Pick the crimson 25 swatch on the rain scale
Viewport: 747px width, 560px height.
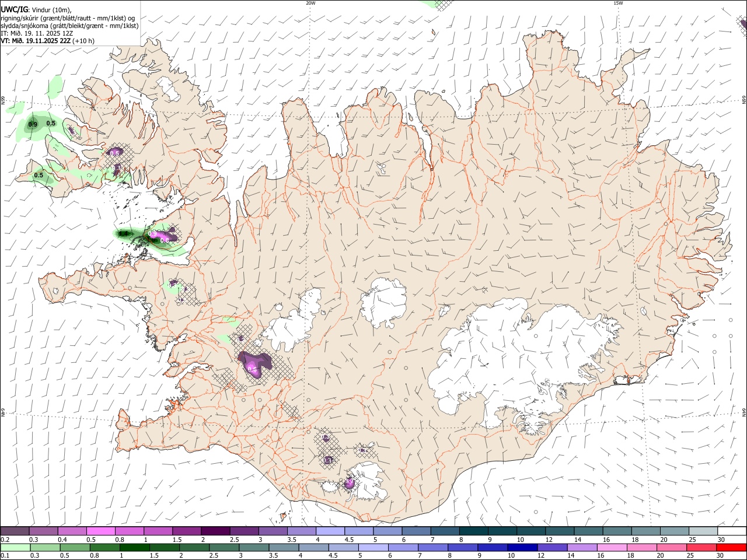click(701, 547)
